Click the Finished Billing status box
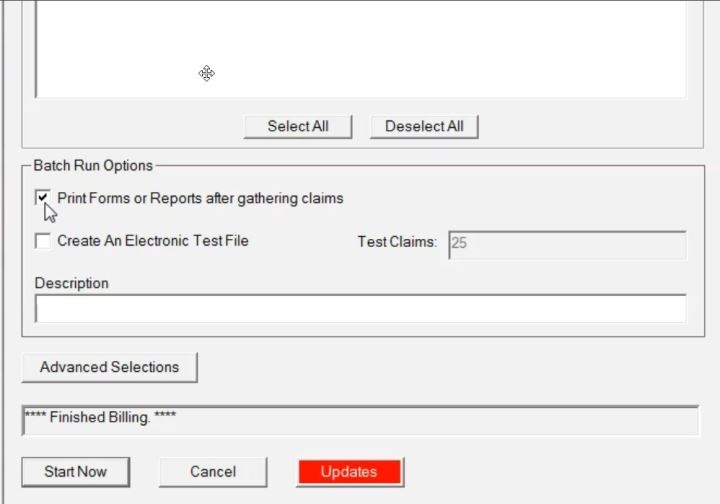The height and width of the screenshot is (504, 720). point(360,420)
